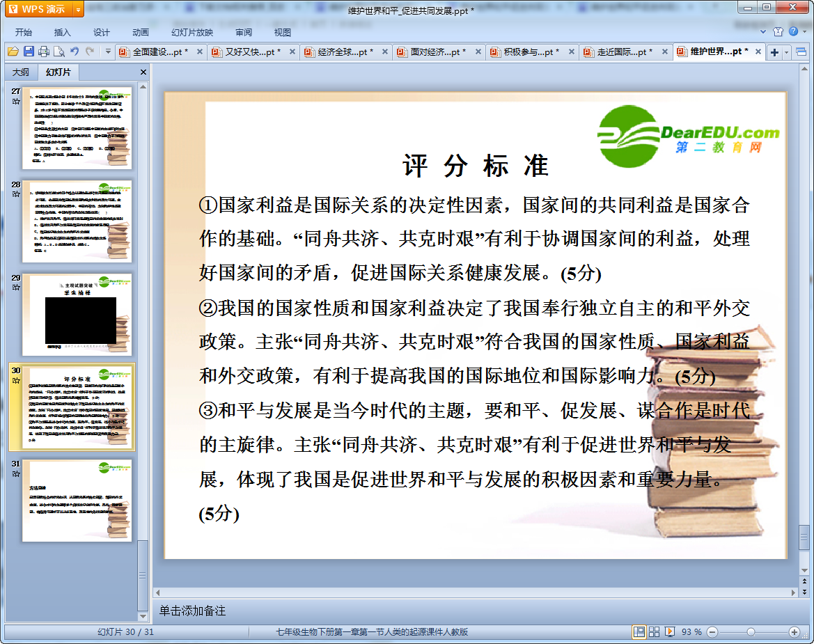
Task: Open print preview icon
Action: pyautogui.click(x=59, y=52)
